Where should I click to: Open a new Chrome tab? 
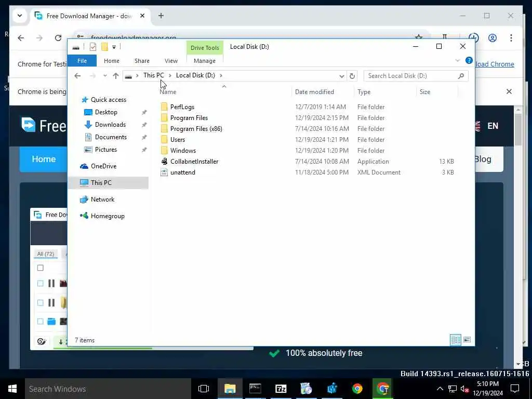[x=161, y=16]
